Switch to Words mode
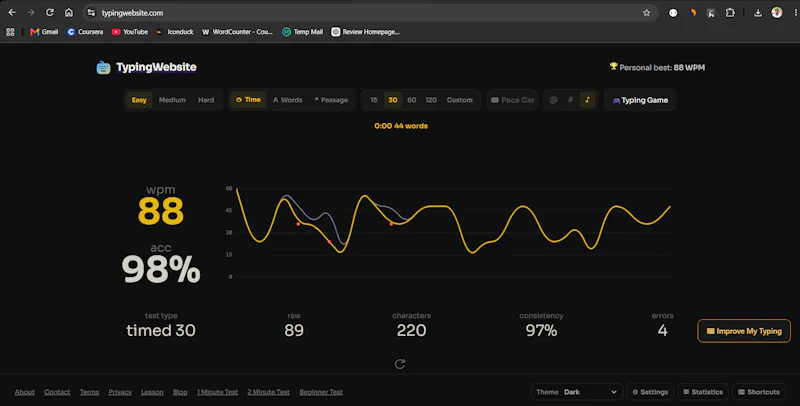 (288, 100)
